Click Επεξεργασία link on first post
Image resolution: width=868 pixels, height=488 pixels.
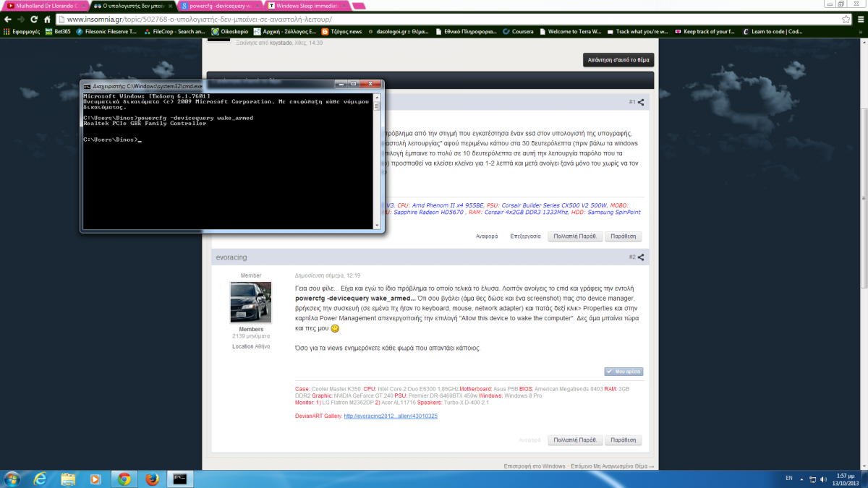coord(525,236)
